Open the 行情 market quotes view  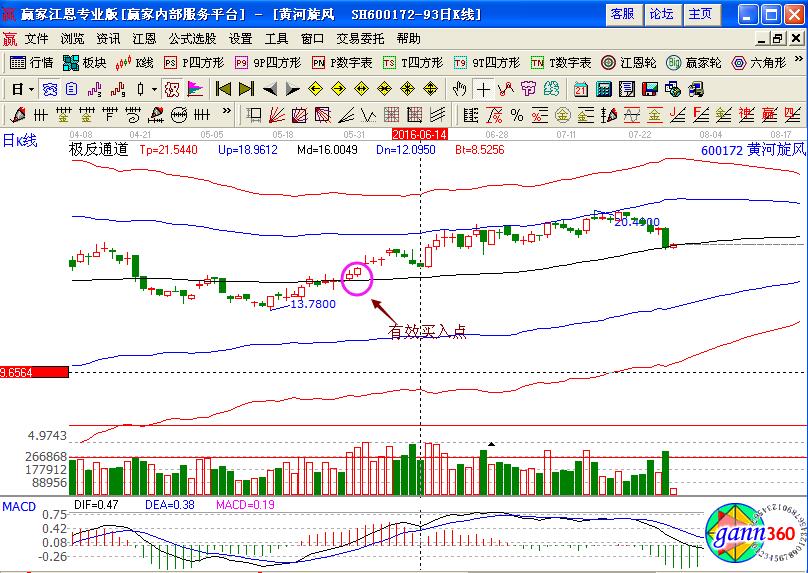coord(32,62)
